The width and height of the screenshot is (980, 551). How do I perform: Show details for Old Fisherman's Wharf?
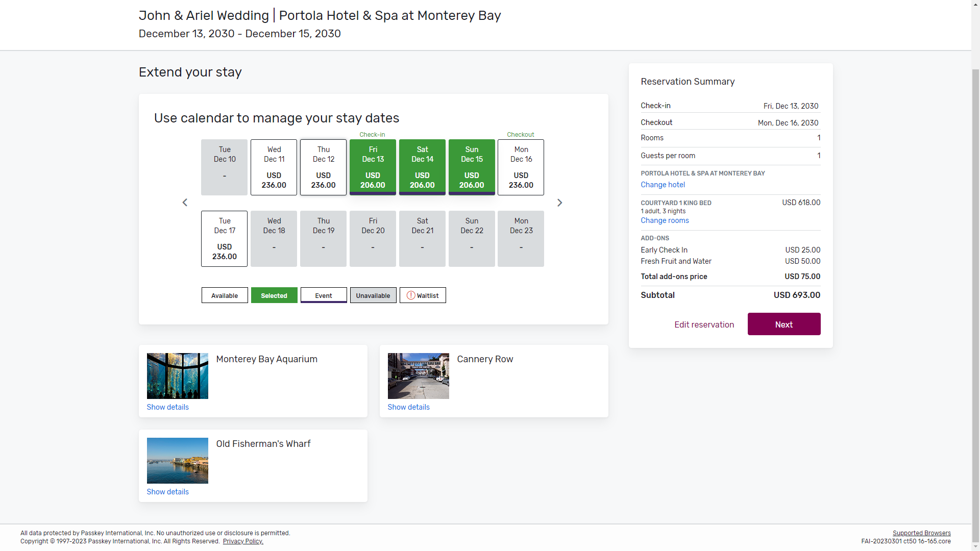pyautogui.click(x=167, y=492)
